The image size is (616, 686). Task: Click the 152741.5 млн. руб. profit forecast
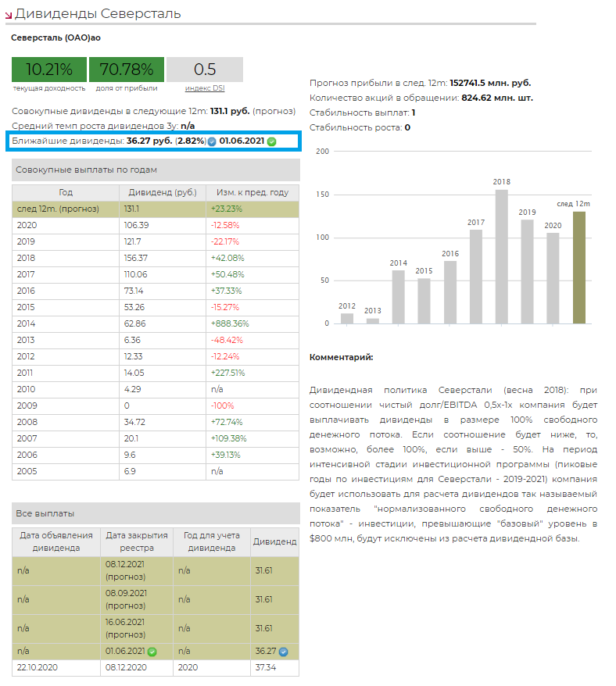[490, 83]
